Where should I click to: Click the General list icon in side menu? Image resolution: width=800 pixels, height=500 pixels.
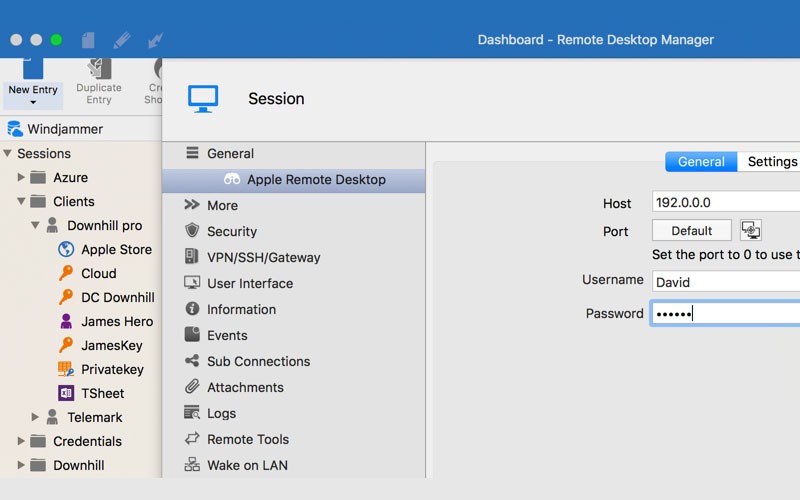point(192,153)
